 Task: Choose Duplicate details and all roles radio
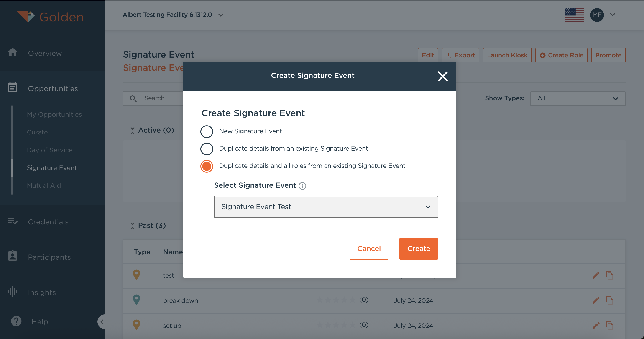coord(207,166)
